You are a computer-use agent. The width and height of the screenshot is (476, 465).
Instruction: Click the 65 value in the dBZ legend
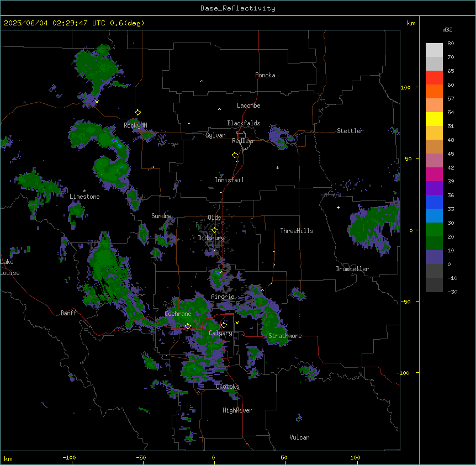coord(451,71)
